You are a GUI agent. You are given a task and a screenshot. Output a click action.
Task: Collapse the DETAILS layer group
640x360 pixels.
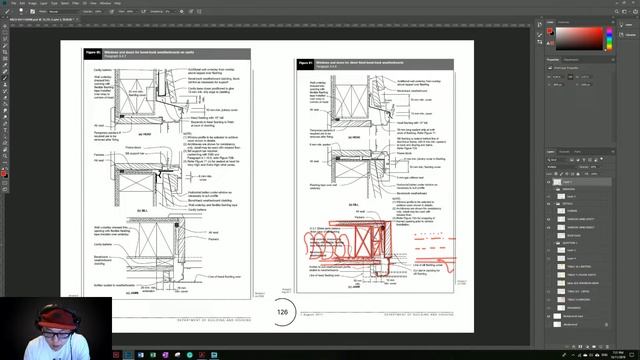coord(554,204)
